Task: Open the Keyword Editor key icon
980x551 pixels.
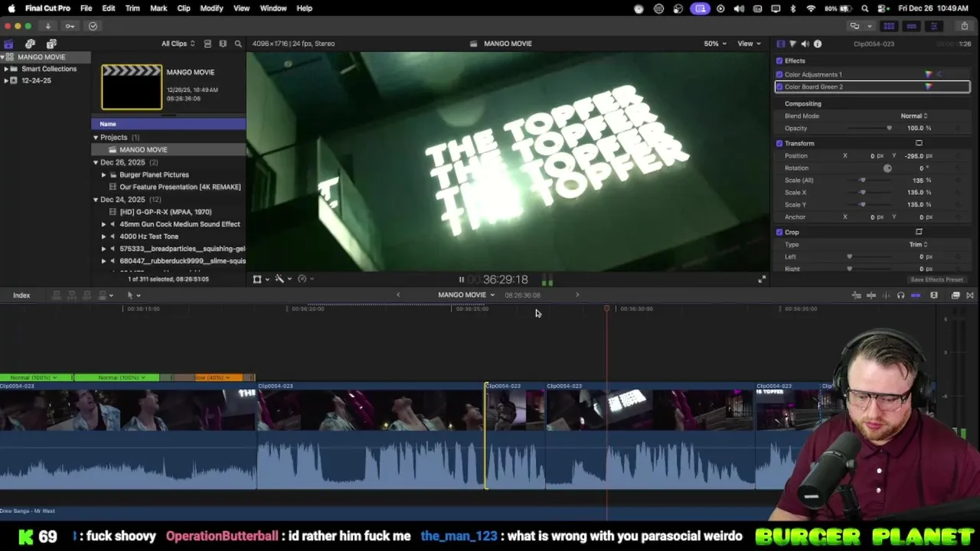Action: click(70, 26)
